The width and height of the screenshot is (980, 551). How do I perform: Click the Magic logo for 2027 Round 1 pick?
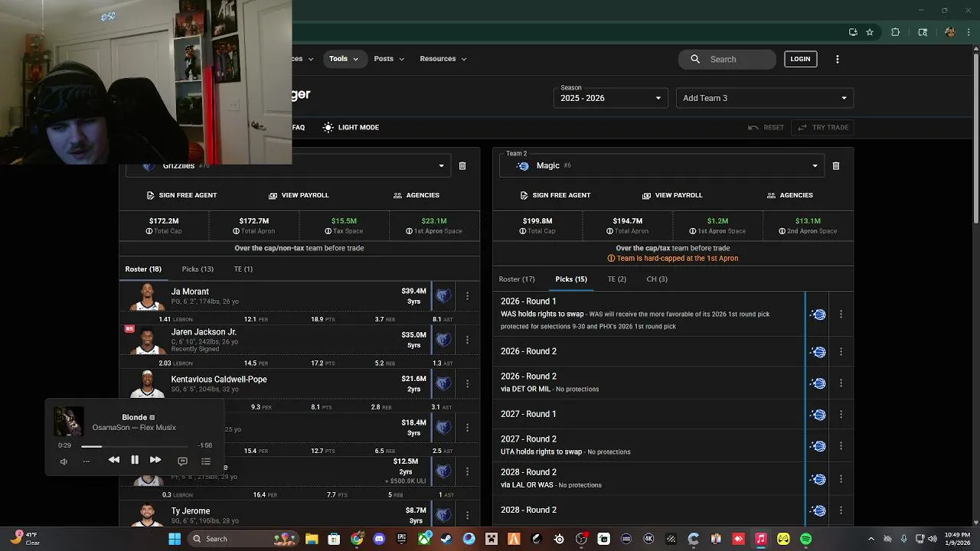818,415
